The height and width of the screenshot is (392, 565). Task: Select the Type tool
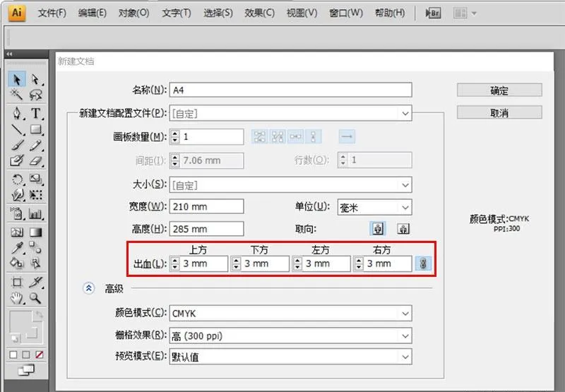point(36,114)
